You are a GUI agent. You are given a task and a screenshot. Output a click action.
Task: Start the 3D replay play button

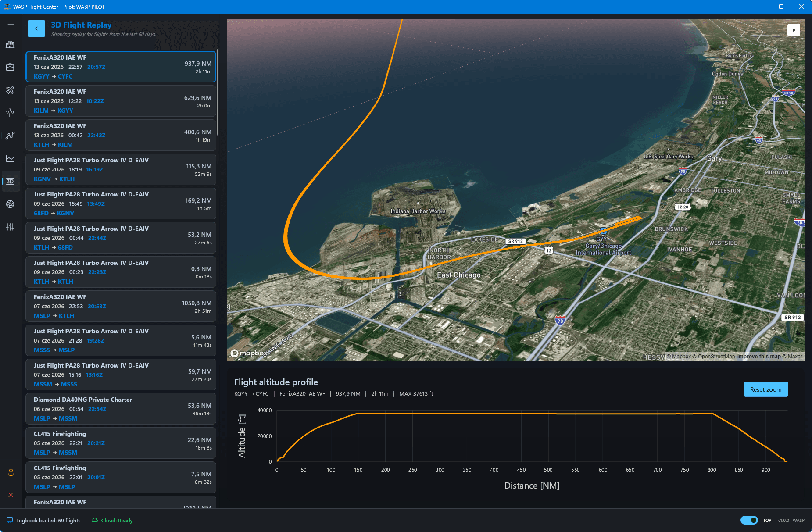click(794, 30)
